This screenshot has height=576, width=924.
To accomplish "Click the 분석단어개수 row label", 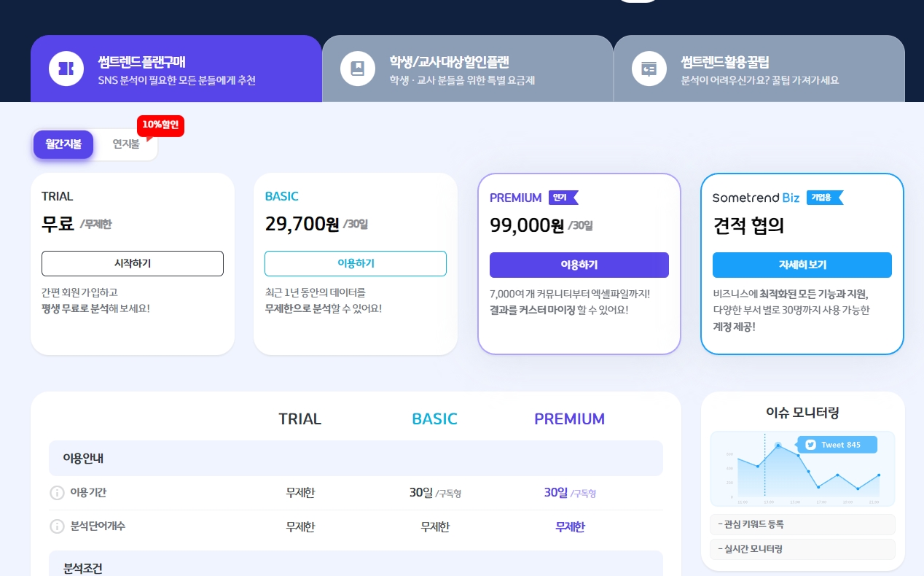I will click(98, 526).
